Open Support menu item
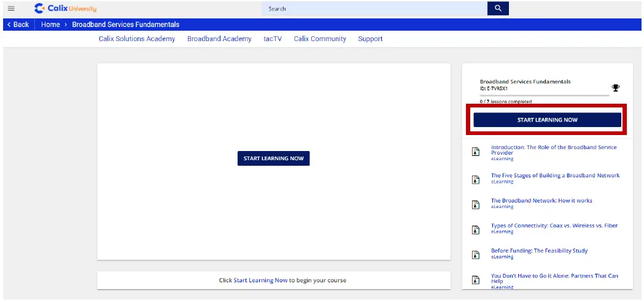The image size is (644, 302). coord(370,39)
